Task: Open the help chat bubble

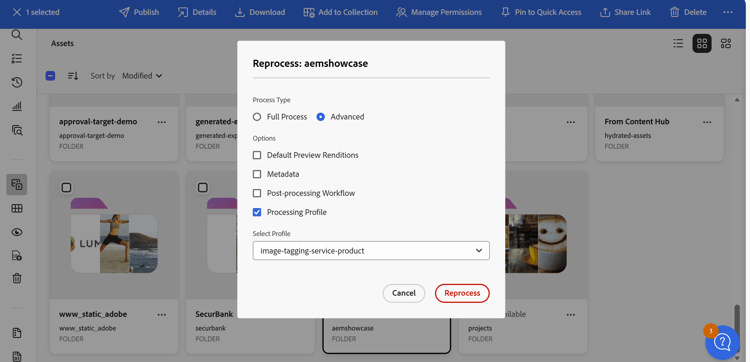Action: (x=722, y=342)
